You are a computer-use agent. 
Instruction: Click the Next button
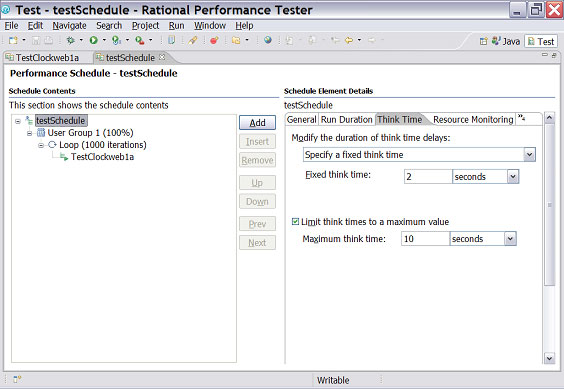[x=258, y=243]
